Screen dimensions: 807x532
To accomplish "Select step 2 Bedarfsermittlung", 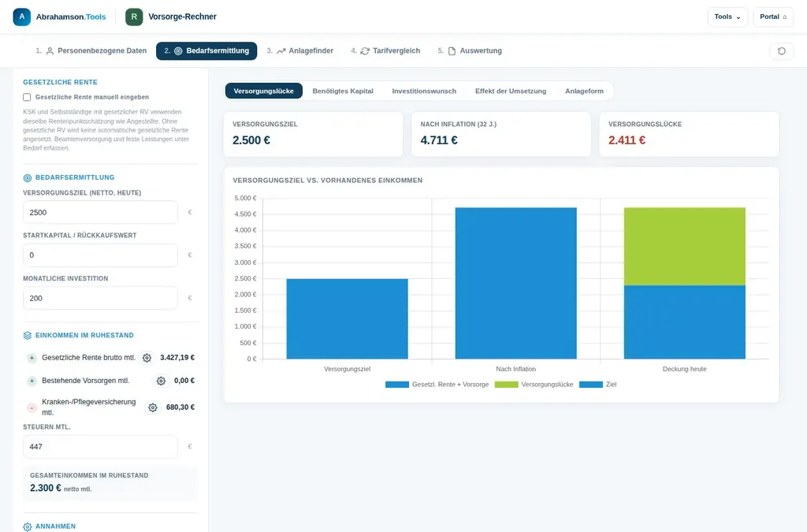I will tap(206, 51).
